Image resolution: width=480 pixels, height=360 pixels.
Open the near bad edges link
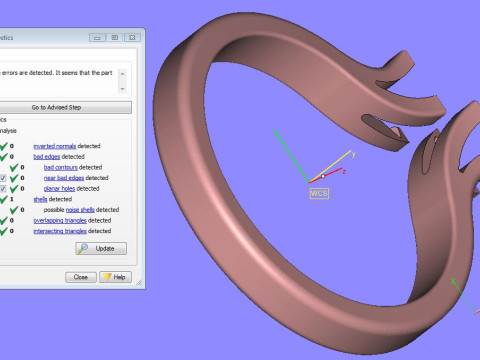[64, 178]
